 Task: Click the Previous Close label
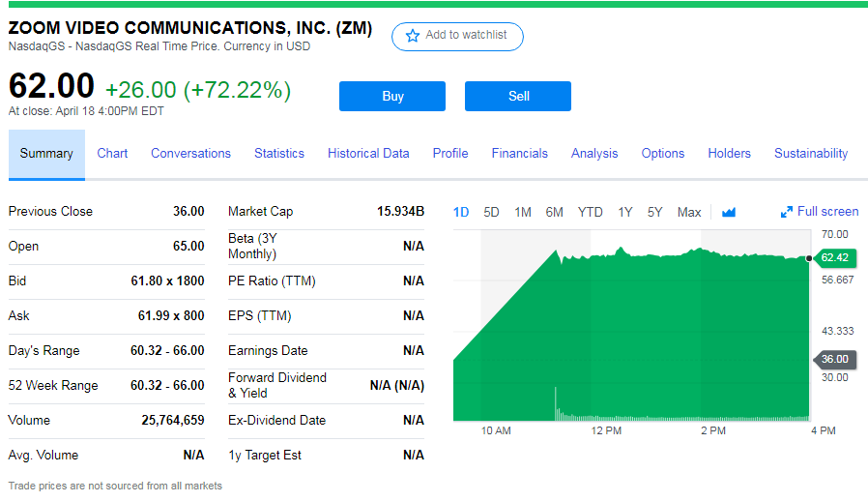click(50, 212)
